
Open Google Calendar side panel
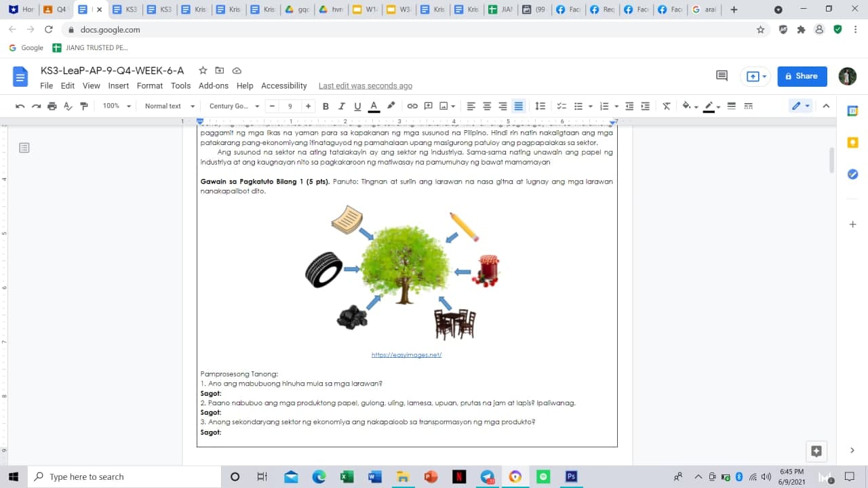[x=853, y=111]
